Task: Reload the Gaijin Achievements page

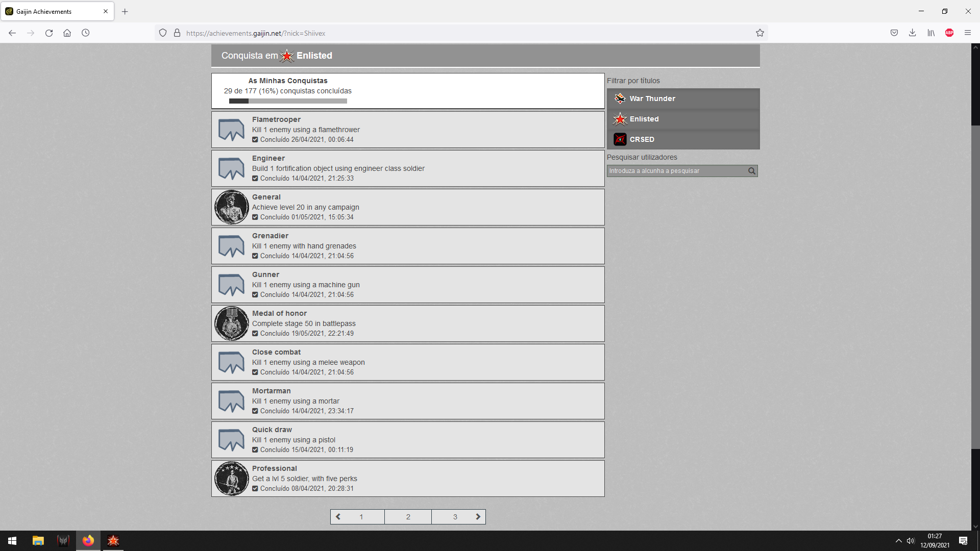Action: [49, 33]
